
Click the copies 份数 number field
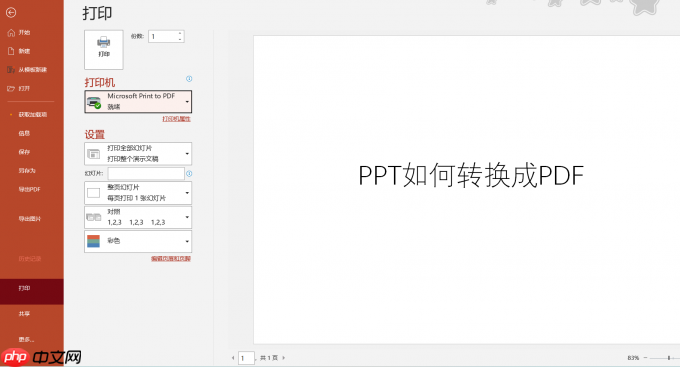[x=163, y=36]
